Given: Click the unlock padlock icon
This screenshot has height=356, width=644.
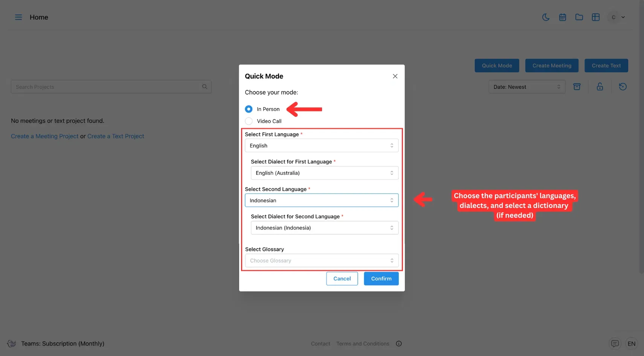Looking at the screenshot, I should pyautogui.click(x=600, y=87).
